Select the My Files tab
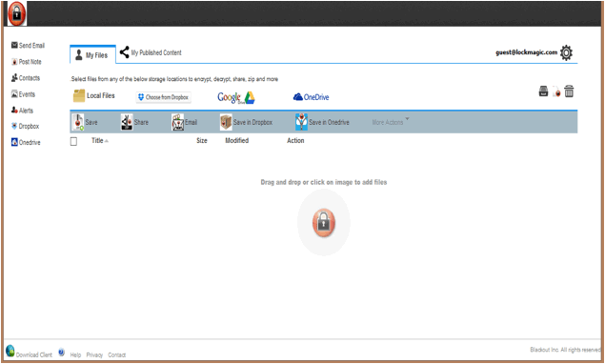This screenshot has width=605, height=364. pyautogui.click(x=92, y=55)
